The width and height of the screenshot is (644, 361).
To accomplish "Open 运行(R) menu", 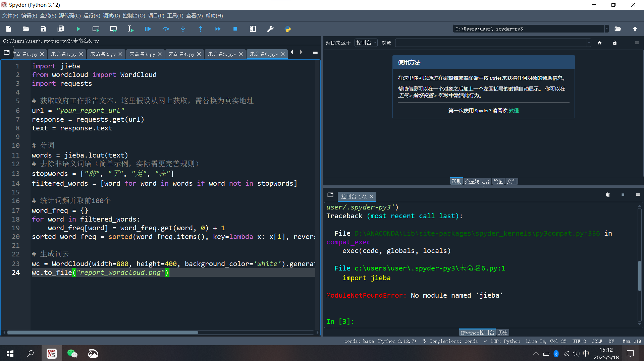I will point(92,16).
